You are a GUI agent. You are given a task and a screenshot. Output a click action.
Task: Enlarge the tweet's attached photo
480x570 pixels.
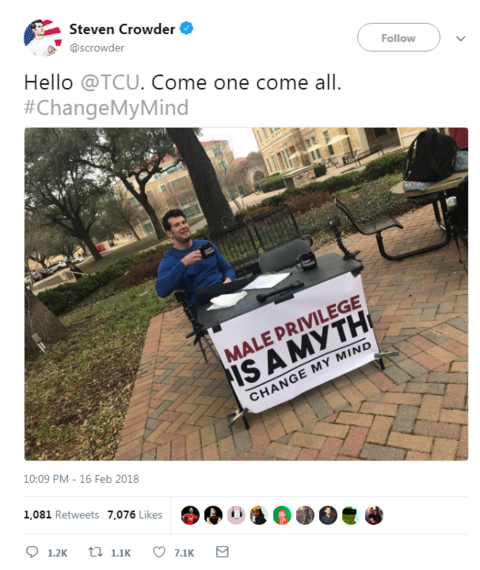[246, 294]
